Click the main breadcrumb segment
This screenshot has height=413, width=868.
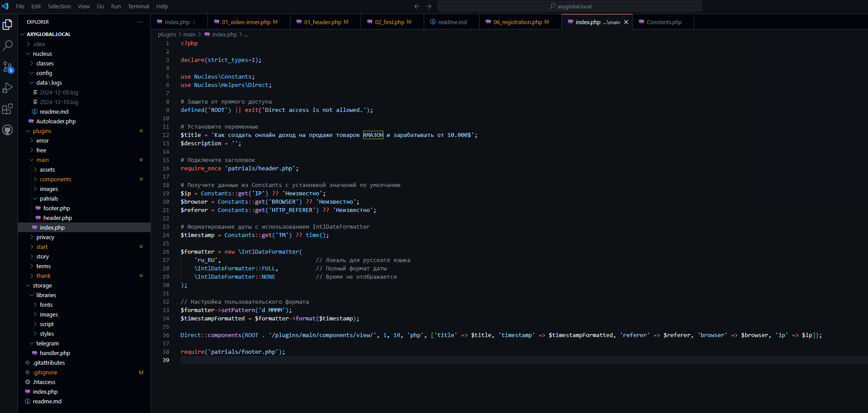click(189, 34)
